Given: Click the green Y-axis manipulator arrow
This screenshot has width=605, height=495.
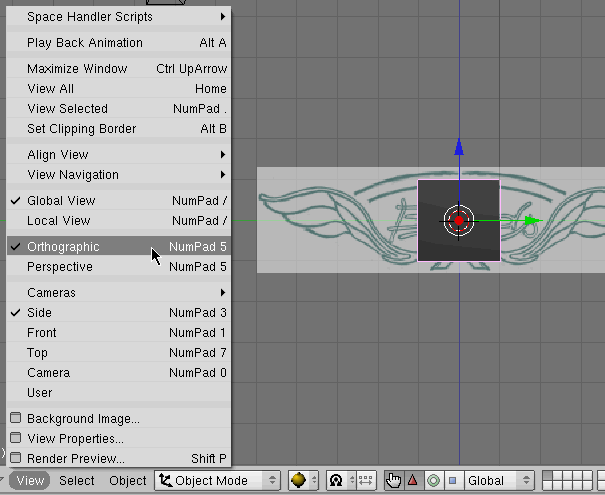Looking at the screenshot, I should pyautogui.click(x=533, y=221).
